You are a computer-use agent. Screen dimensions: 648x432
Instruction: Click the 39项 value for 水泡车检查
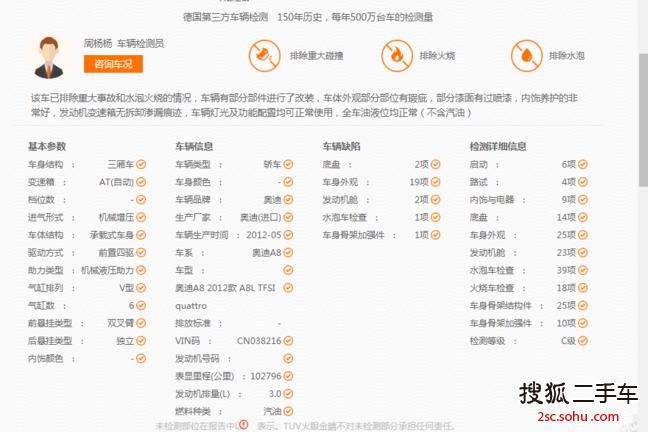click(566, 270)
